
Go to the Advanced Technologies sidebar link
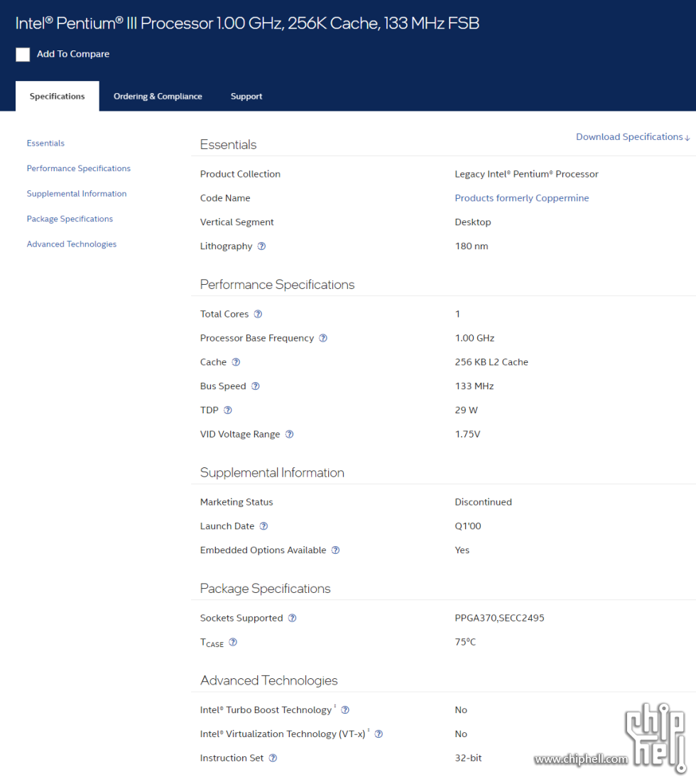[72, 244]
